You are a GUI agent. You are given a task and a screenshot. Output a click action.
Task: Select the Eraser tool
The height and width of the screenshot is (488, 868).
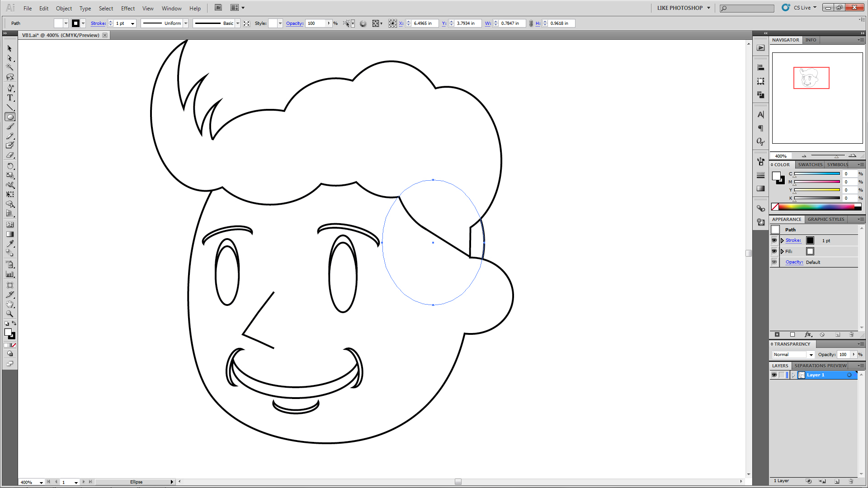10,155
